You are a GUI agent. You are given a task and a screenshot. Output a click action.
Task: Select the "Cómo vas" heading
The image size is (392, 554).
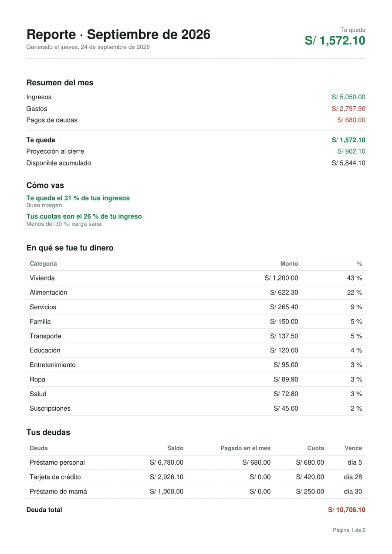click(x=45, y=186)
